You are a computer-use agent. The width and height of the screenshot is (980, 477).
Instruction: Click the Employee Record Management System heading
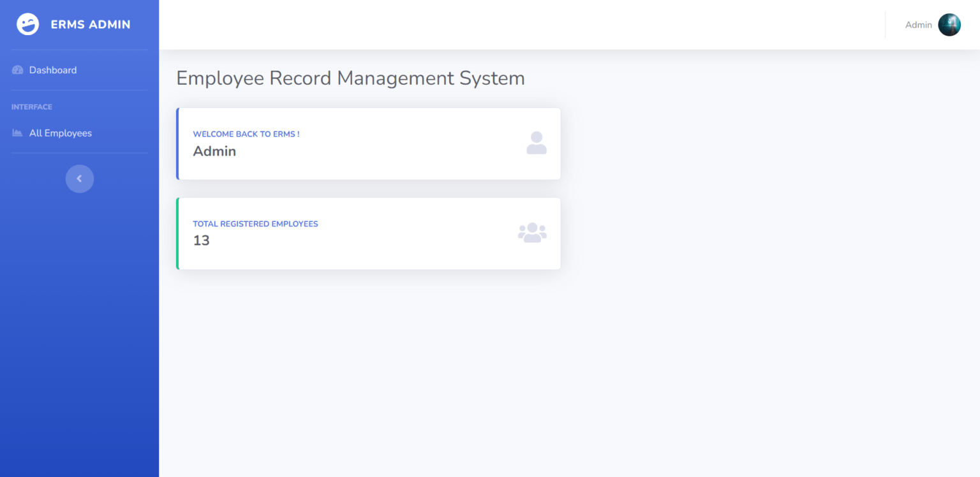pyautogui.click(x=350, y=78)
